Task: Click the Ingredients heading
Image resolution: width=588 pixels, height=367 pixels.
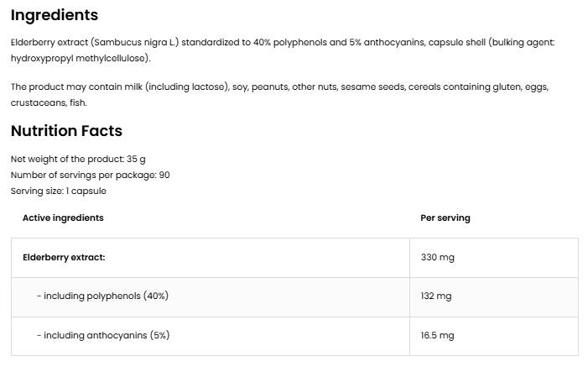Action: pos(55,15)
